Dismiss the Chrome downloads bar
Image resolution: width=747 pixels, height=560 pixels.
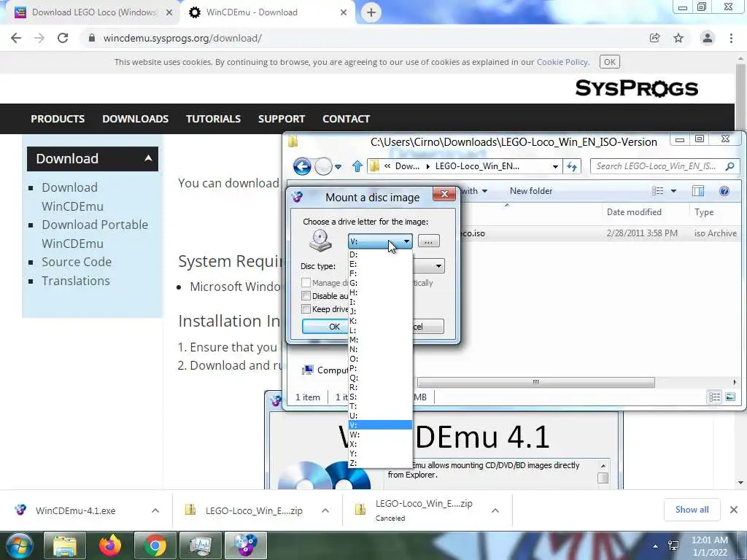[734, 510]
